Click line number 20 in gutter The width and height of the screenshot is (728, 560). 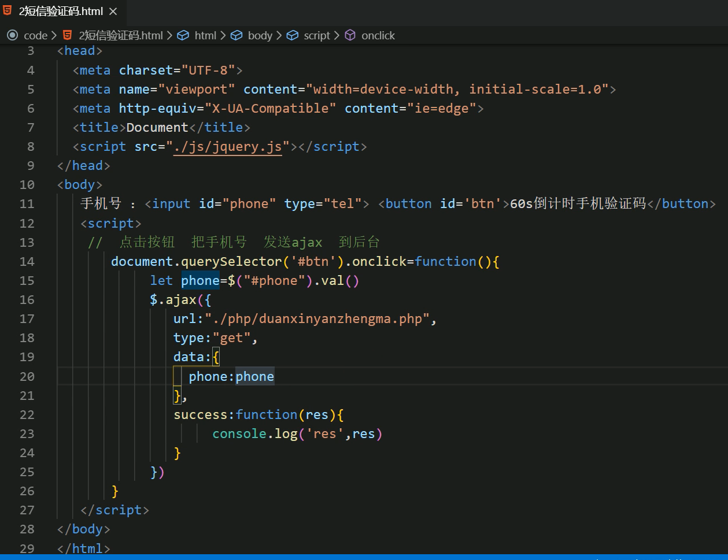(27, 376)
